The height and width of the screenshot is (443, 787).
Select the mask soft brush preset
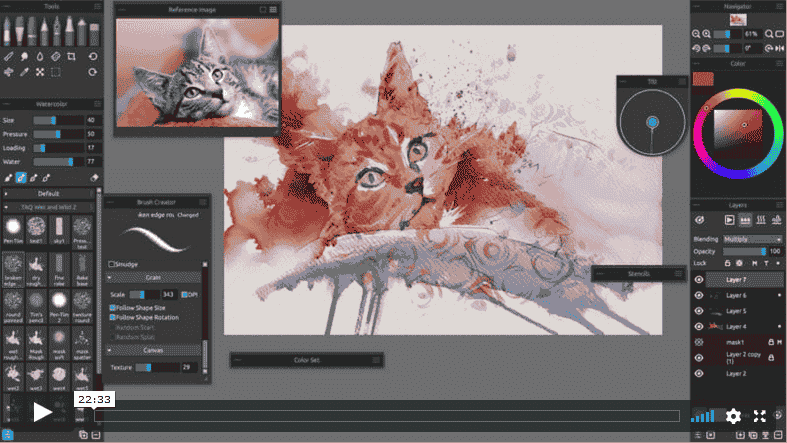(x=59, y=345)
